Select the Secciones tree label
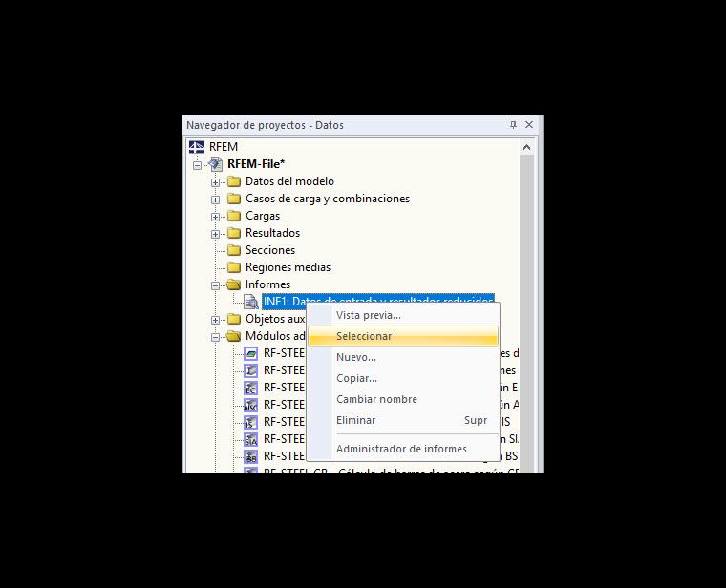This screenshot has height=588, width=726. point(270,250)
